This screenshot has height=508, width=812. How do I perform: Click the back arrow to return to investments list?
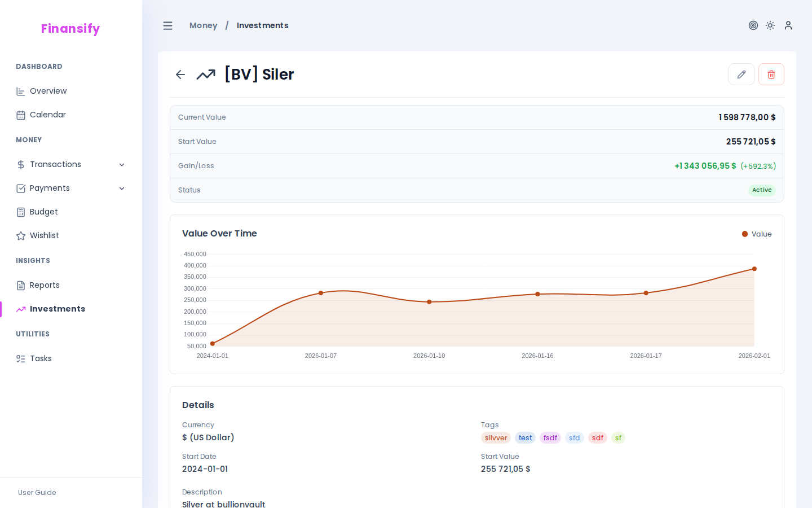click(x=180, y=74)
